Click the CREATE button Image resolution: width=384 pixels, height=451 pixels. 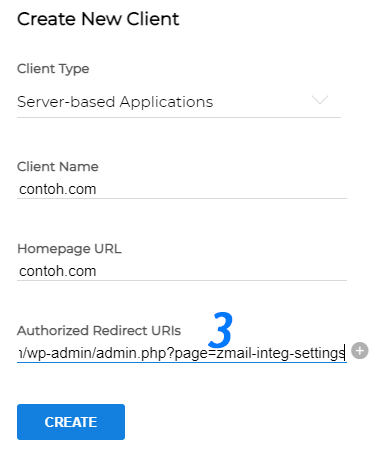71,422
